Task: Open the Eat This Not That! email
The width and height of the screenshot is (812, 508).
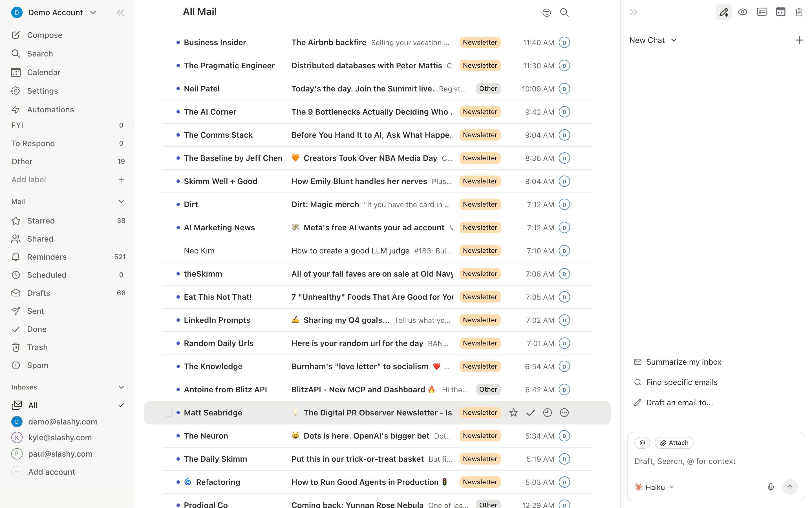Action: tap(377, 297)
